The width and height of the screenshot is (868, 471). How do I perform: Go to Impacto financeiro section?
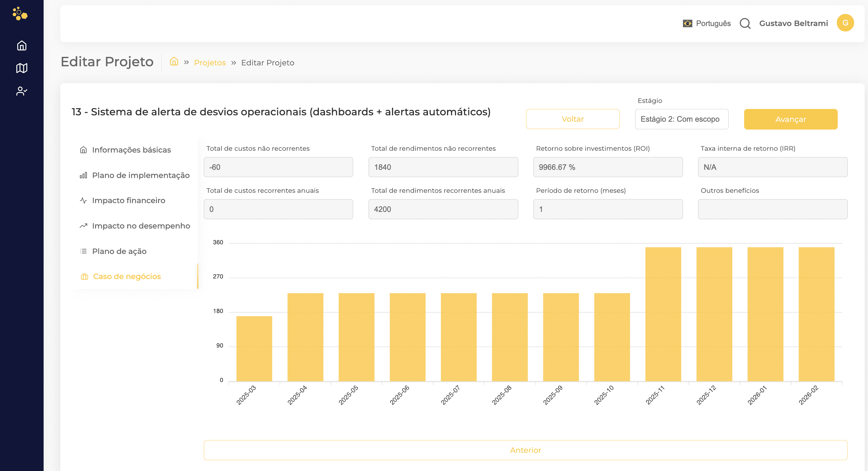(128, 200)
